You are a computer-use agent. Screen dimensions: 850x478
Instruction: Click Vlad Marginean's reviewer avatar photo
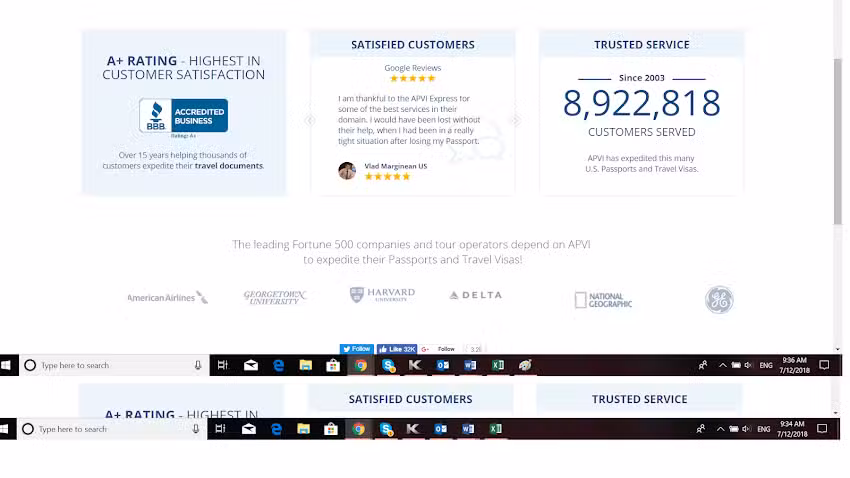point(347,171)
